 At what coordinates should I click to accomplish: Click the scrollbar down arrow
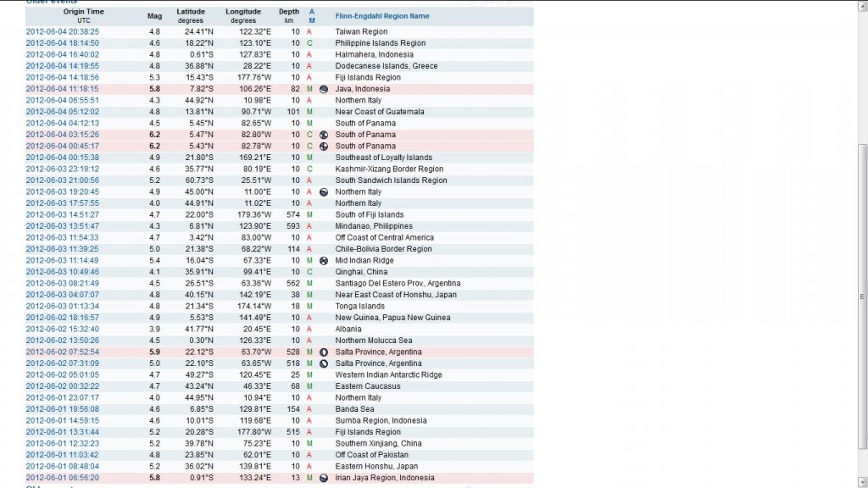pyautogui.click(x=862, y=482)
